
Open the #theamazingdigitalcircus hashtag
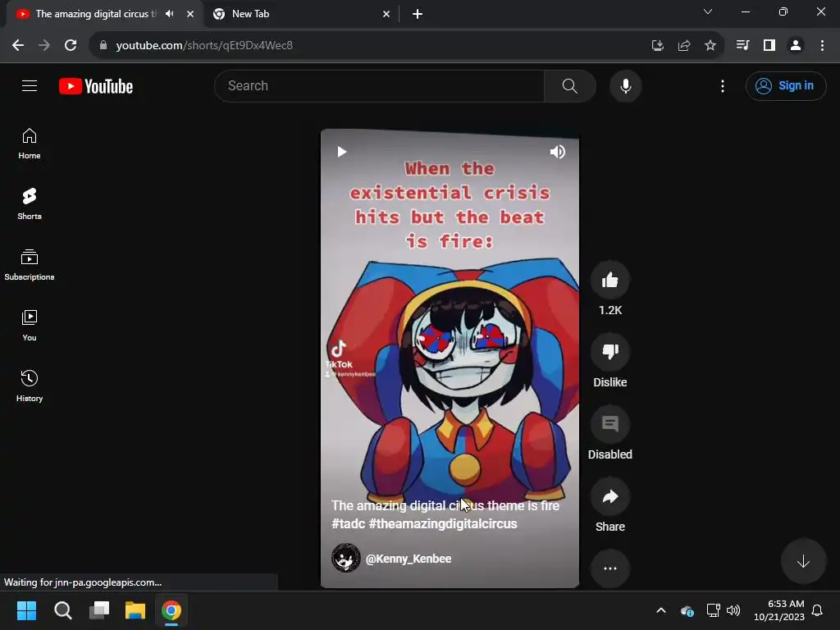(x=443, y=523)
